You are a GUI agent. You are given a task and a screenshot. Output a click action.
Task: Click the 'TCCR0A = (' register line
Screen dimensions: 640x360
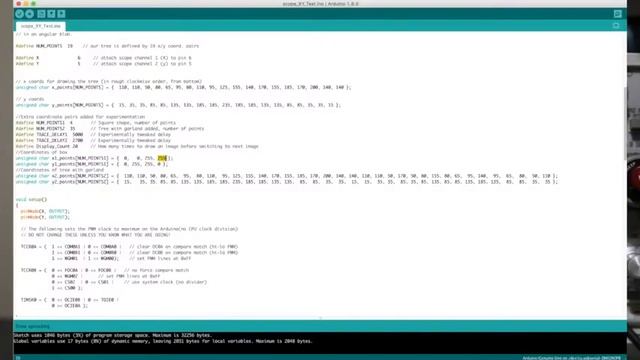coord(129,247)
